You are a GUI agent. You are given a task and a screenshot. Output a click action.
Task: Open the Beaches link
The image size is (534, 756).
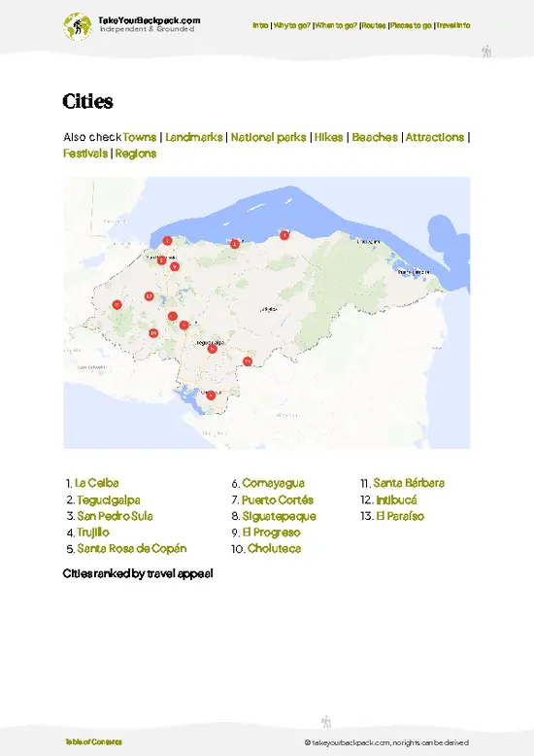(x=375, y=137)
